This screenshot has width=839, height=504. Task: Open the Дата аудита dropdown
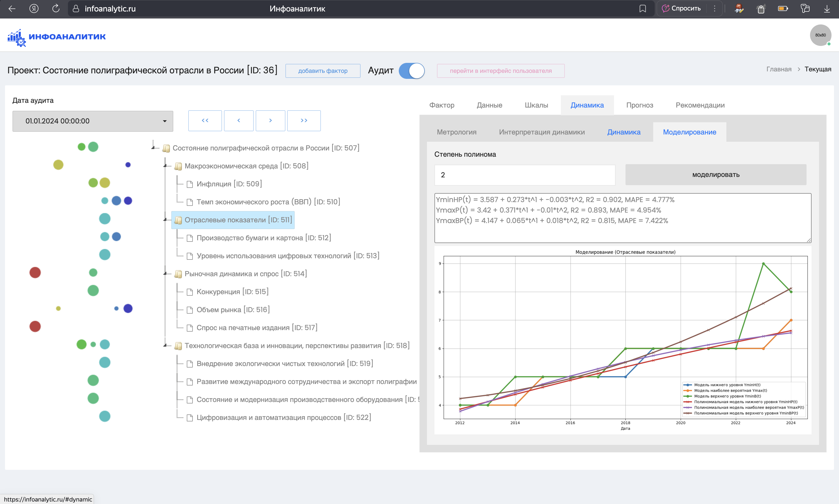tap(93, 121)
